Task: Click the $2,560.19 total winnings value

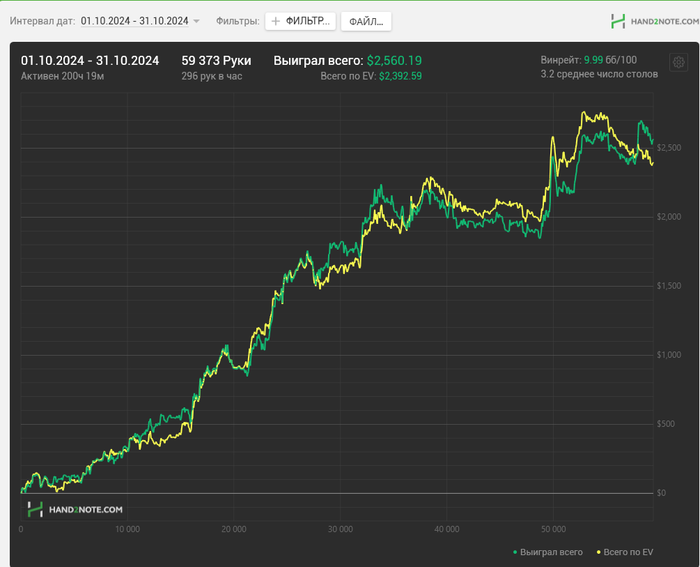Action: (394, 60)
